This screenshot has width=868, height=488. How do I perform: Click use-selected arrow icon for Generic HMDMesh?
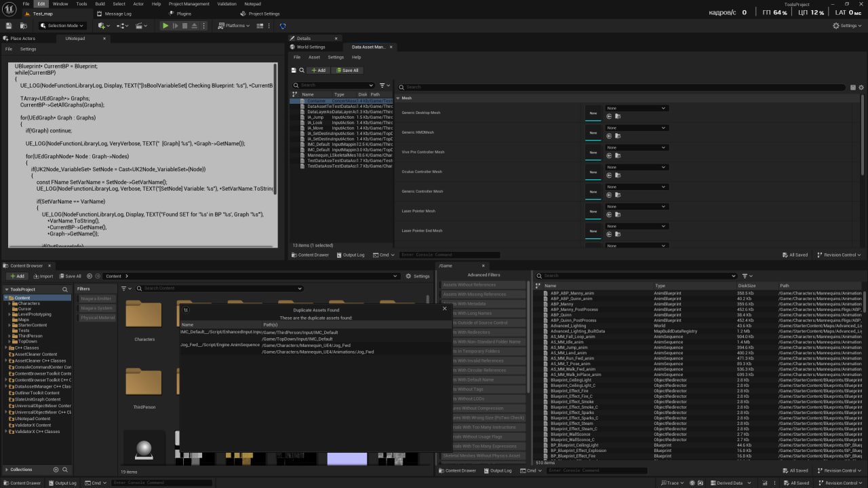coord(609,136)
